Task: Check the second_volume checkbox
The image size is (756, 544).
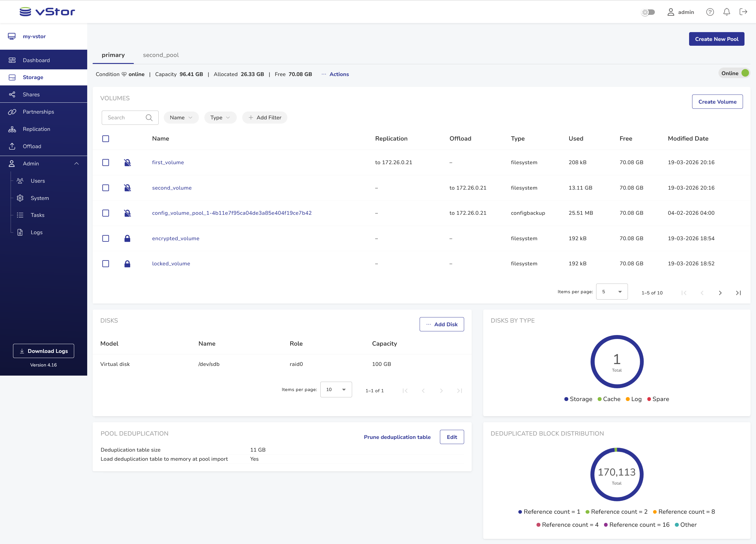Action: [x=106, y=188]
